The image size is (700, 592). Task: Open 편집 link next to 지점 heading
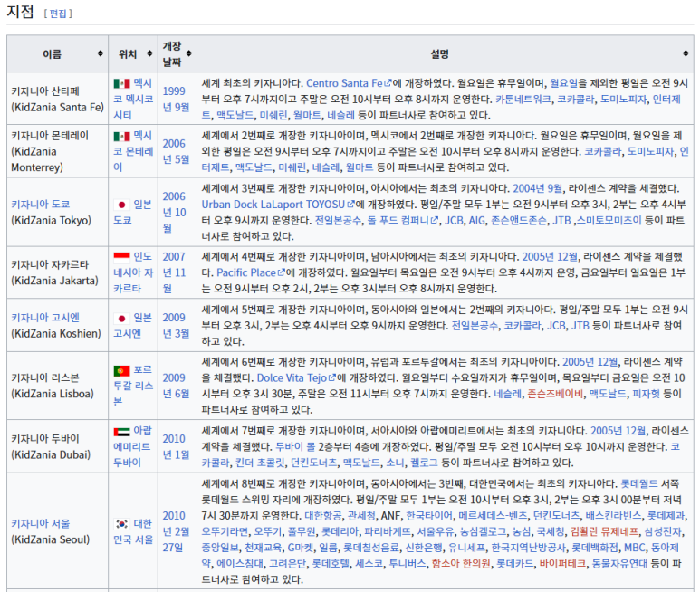point(58,14)
